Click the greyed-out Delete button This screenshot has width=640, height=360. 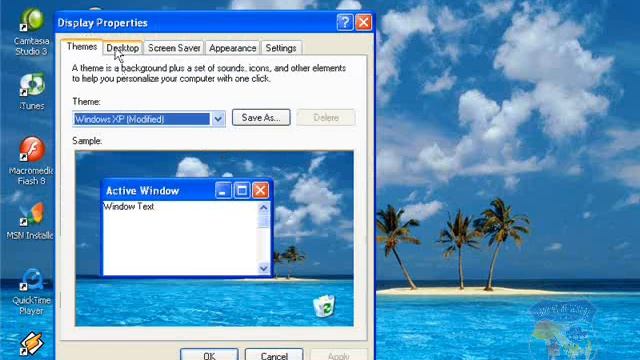[x=326, y=118]
